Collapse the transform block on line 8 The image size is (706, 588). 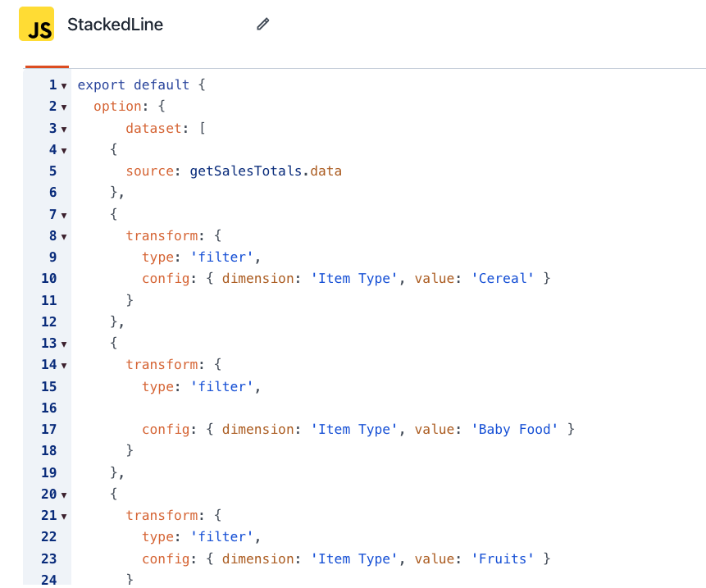click(64, 236)
